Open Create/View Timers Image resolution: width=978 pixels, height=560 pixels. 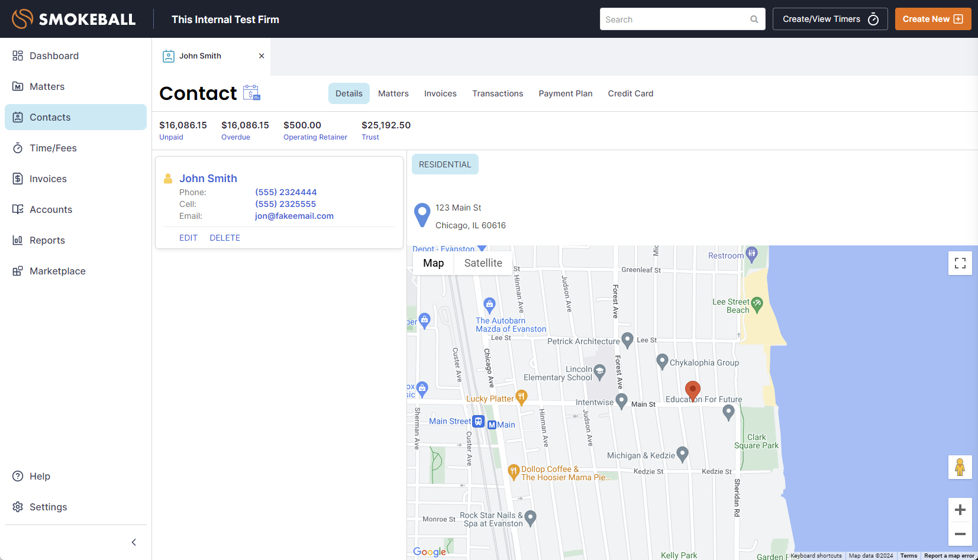[830, 19]
